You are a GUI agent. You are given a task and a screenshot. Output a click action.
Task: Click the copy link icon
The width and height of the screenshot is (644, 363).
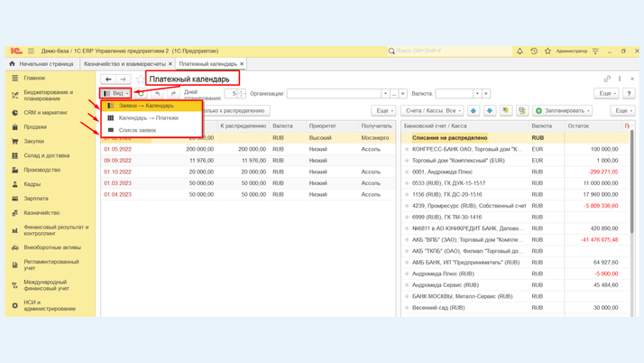pos(607,79)
